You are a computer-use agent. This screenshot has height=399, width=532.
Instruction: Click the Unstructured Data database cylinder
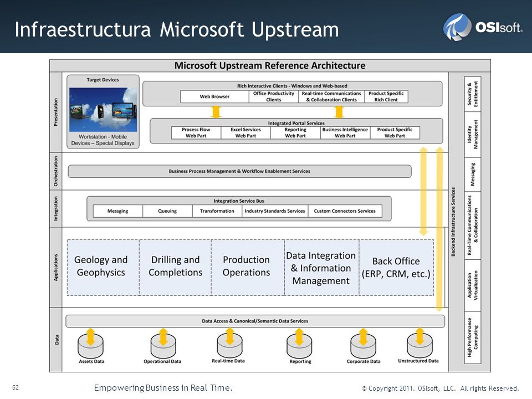[420, 345]
